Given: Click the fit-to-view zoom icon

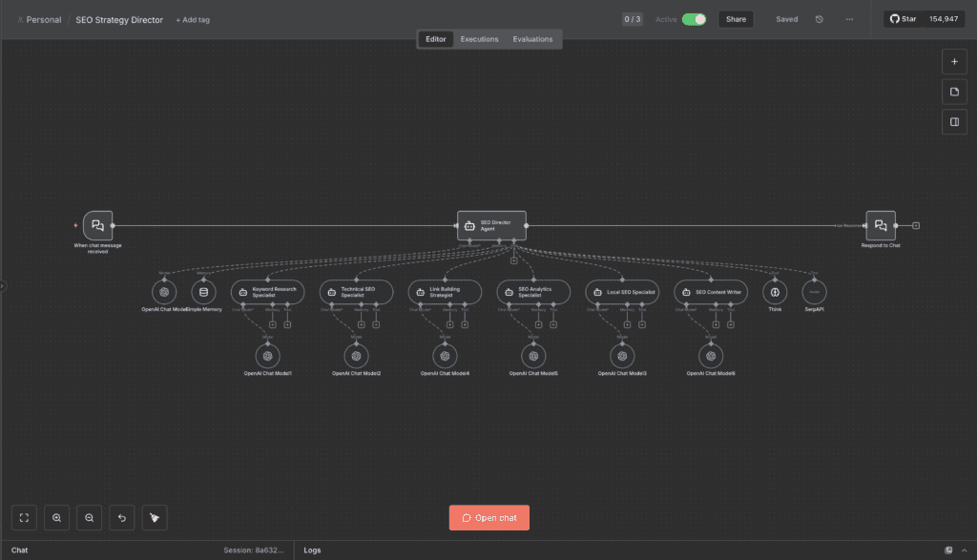Looking at the screenshot, I should (25, 517).
